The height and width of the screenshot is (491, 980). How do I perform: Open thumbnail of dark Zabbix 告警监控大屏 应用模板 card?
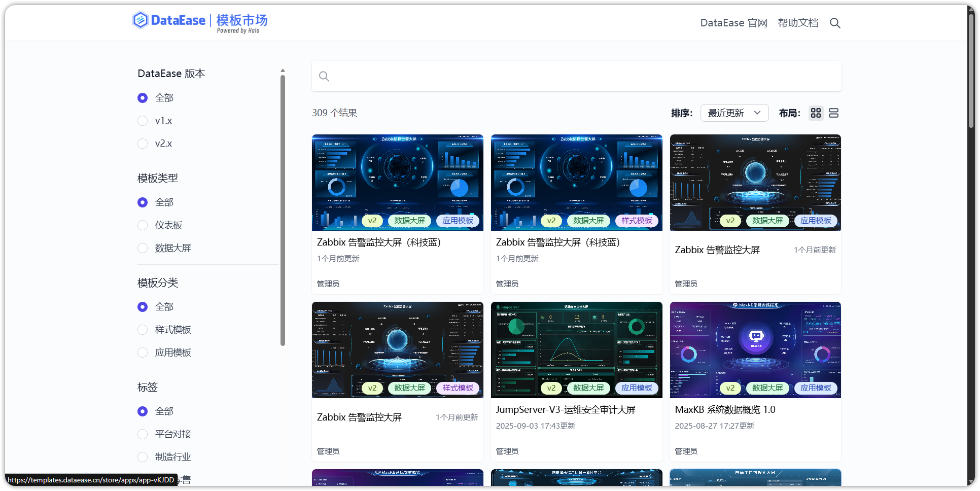(755, 183)
